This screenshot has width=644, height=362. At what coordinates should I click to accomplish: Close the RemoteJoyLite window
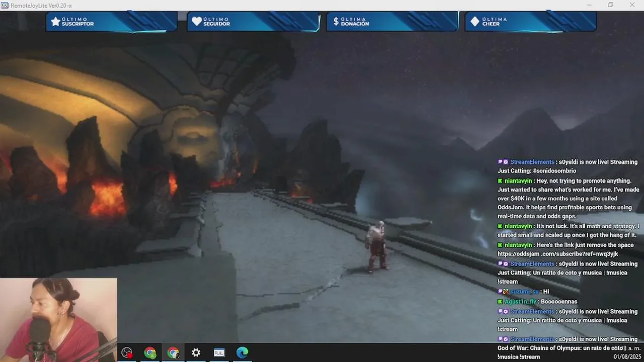click(632, 5)
